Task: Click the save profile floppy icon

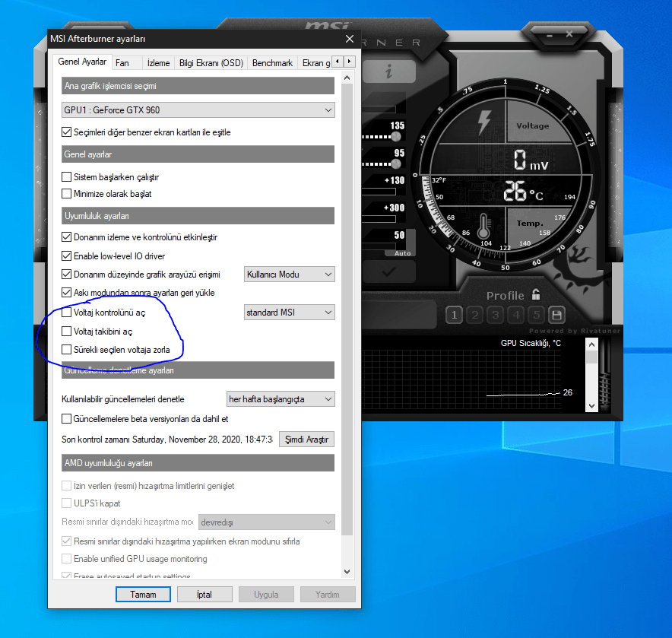Action: 556,316
